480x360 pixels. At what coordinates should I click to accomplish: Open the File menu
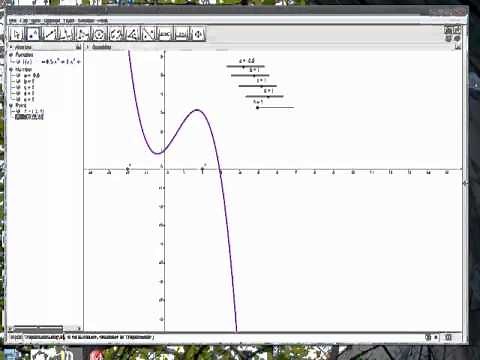[x=12, y=21]
